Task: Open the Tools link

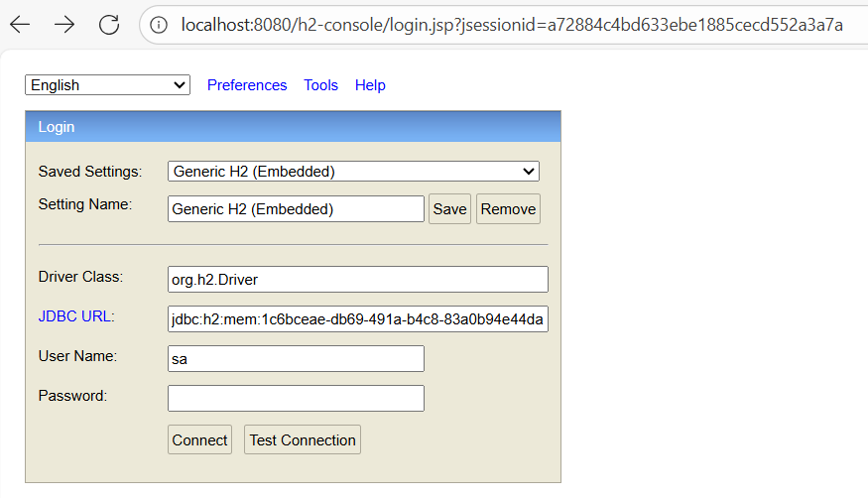Action: pos(320,85)
